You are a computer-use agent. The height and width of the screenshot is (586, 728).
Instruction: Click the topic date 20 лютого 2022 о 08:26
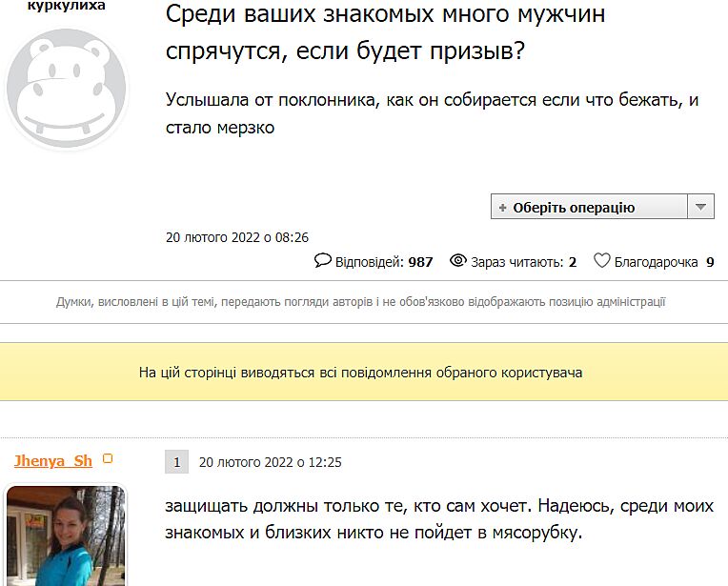point(237,237)
